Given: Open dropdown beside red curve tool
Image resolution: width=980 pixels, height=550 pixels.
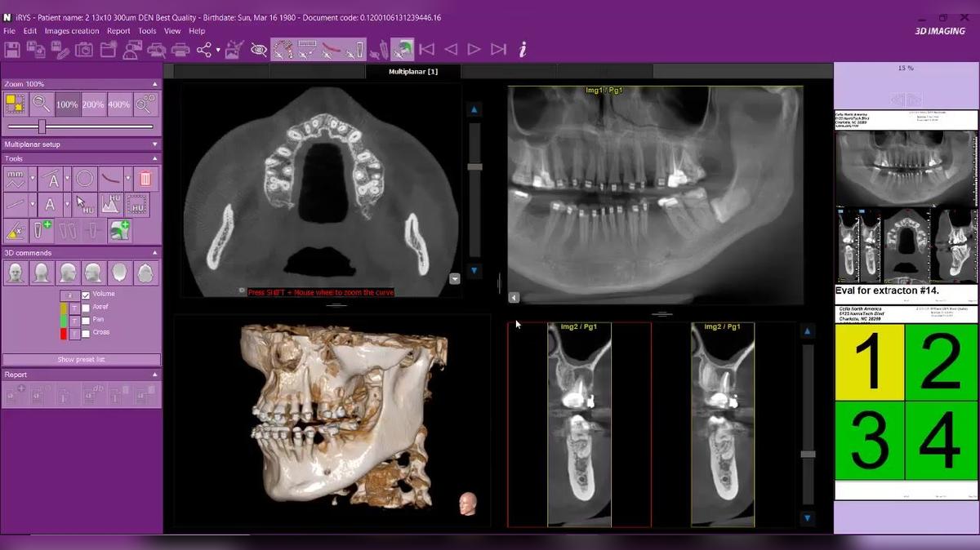Looking at the screenshot, I should coord(128,179).
